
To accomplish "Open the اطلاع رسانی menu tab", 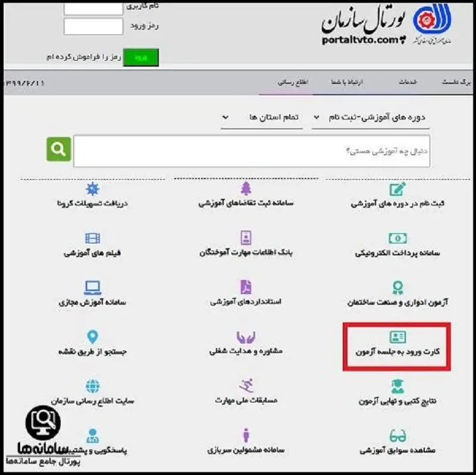I will pos(293,82).
